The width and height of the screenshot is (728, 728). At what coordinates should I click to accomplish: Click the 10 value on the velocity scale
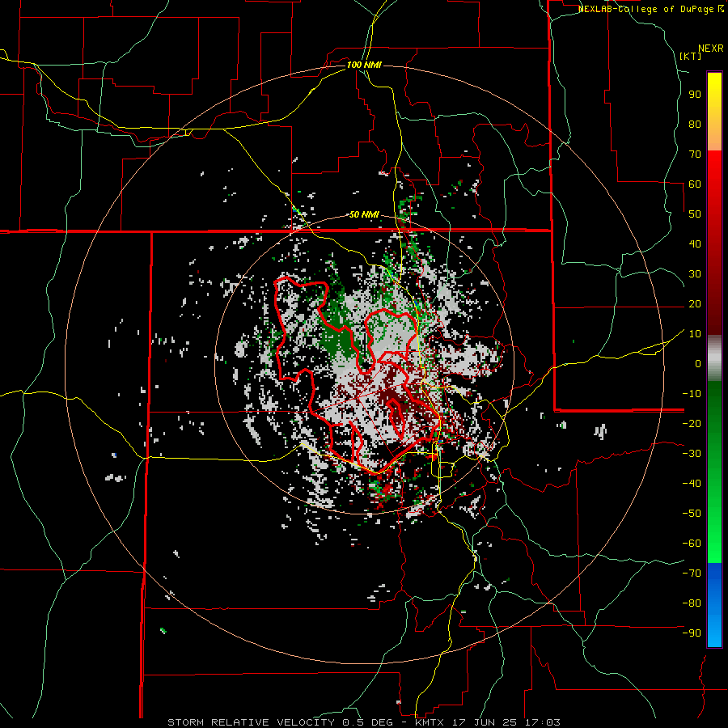pyautogui.click(x=695, y=334)
